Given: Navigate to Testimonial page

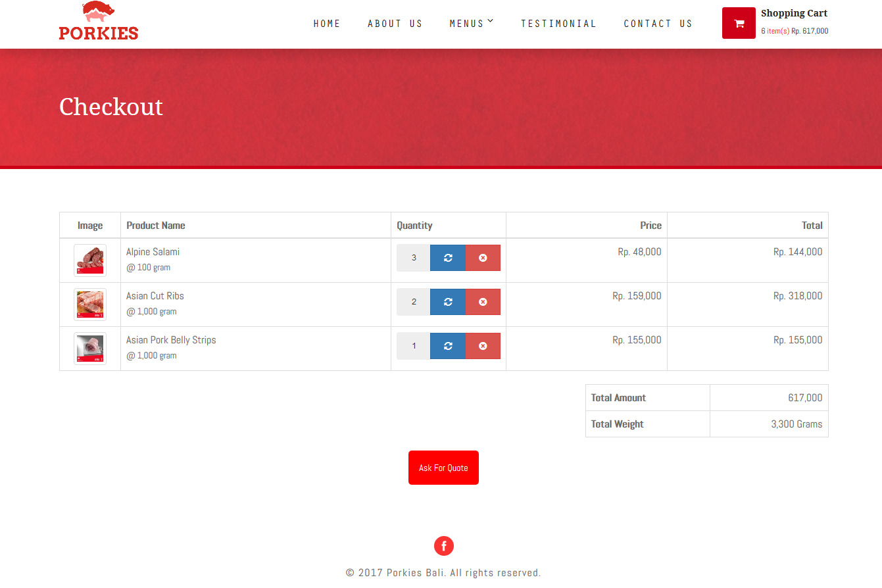Looking at the screenshot, I should 558,24.
